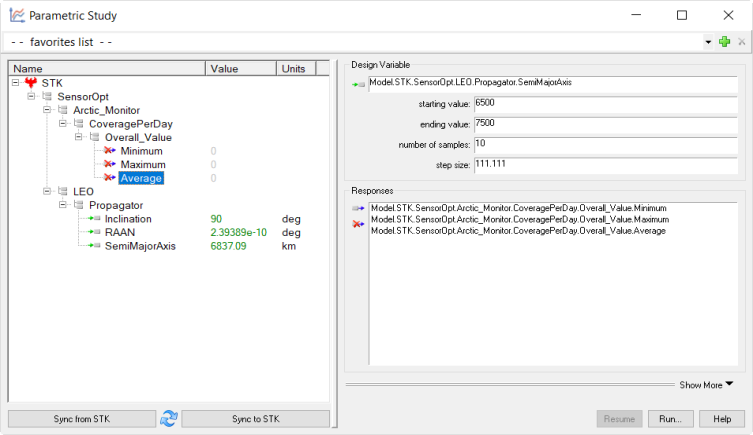Click the remove response red X icon
The height and width of the screenshot is (435, 753).
(x=358, y=225)
